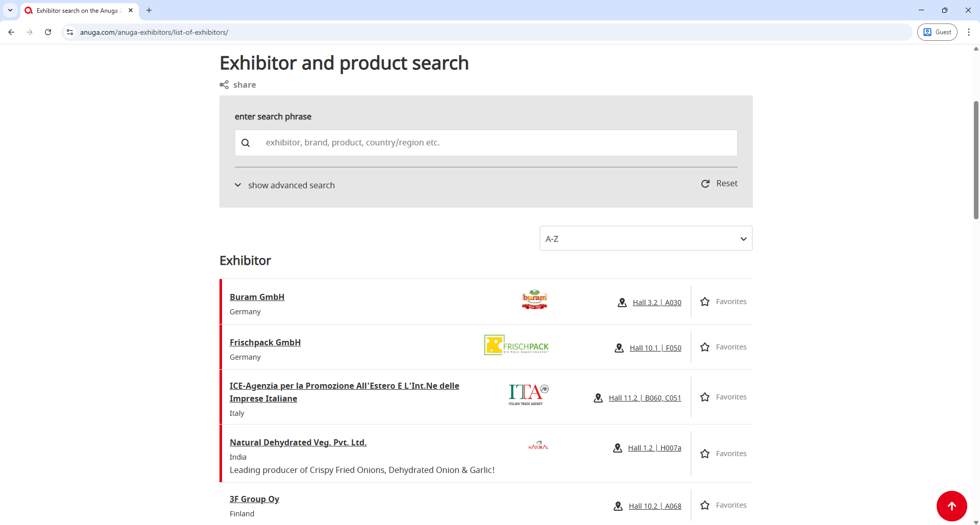The width and height of the screenshot is (980, 525).
Task: Click the search magnifier icon in the search bar
Action: 246,142
